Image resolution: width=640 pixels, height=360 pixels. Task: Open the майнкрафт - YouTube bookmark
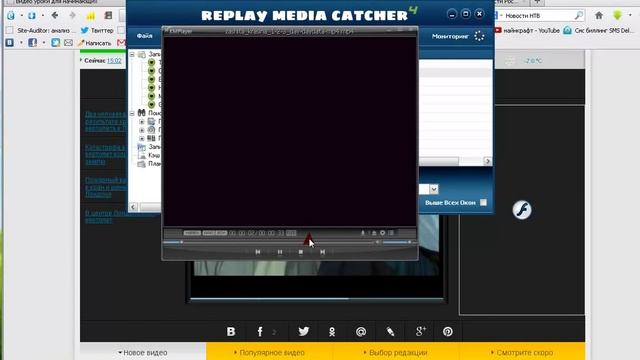coord(527,30)
